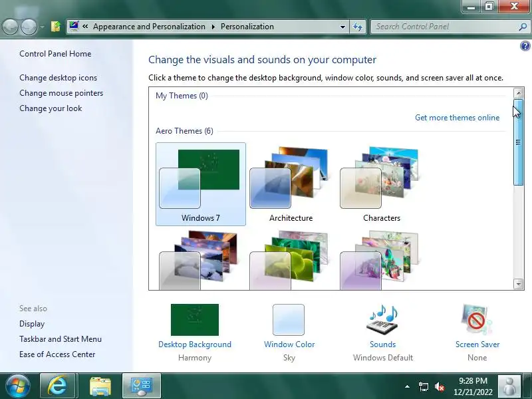Viewport: 532px width, 399px height.
Task: Launch Internet Explorer from taskbar
Action: tap(58, 386)
